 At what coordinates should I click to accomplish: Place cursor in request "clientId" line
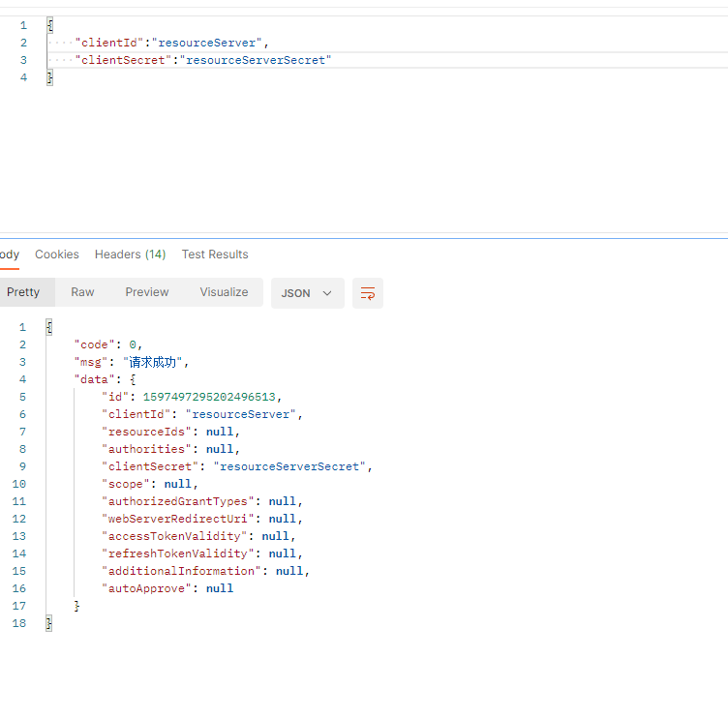(x=387, y=43)
